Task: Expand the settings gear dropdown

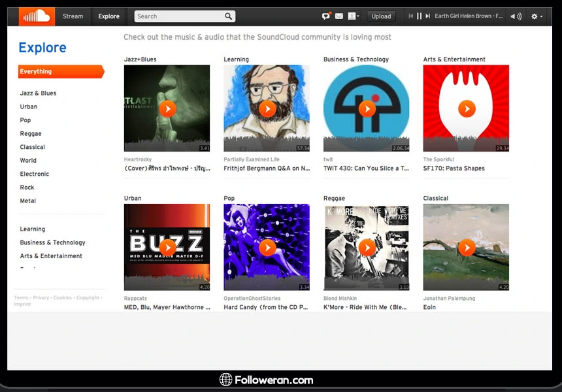Action: point(537,16)
